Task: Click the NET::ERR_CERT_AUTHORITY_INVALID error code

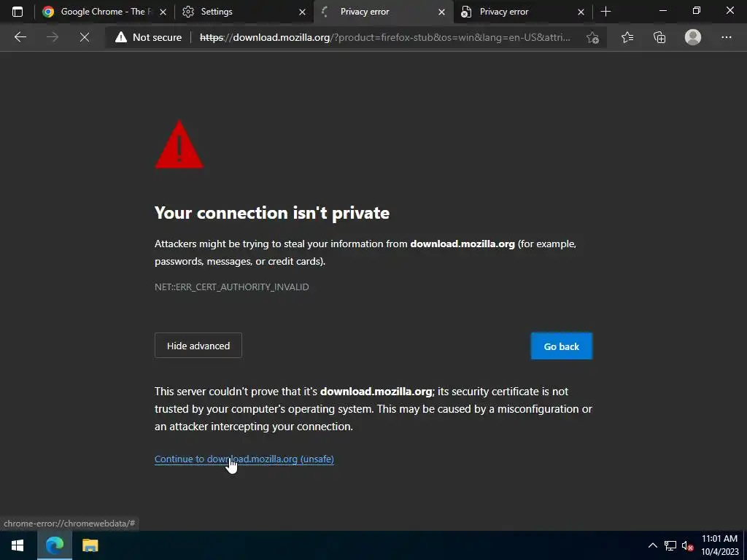Action: tap(231, 287)
